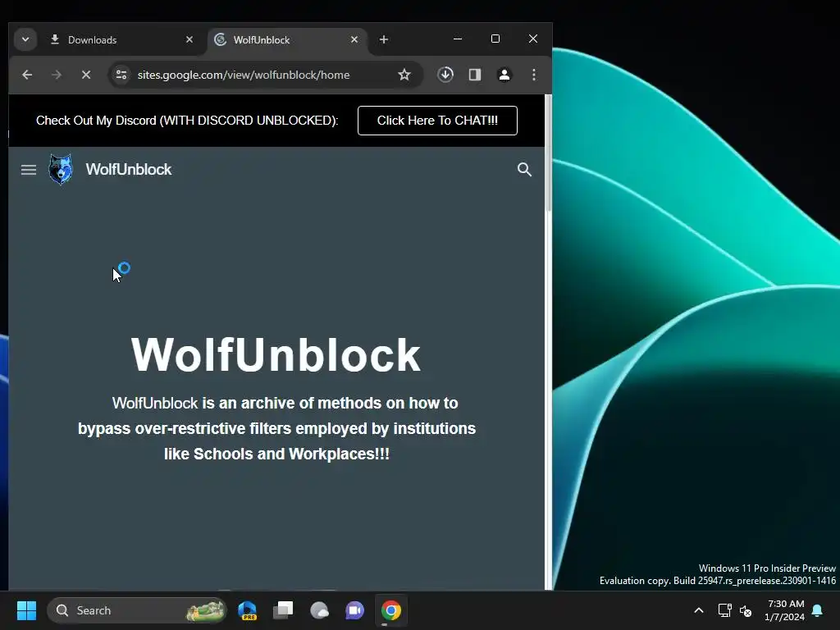This screenshot has height=630, width=840.
Task: Open the video chat taskbar icon
Action: click(x=354, y=610)
